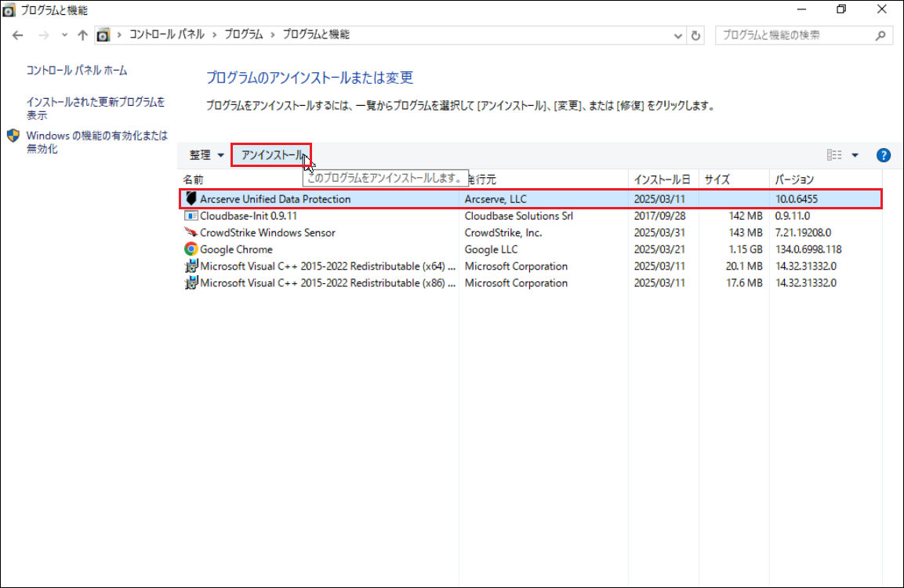Click publisher Cloudbase Solutions Srl
This screenshot has width=904, height=588.
518,216
